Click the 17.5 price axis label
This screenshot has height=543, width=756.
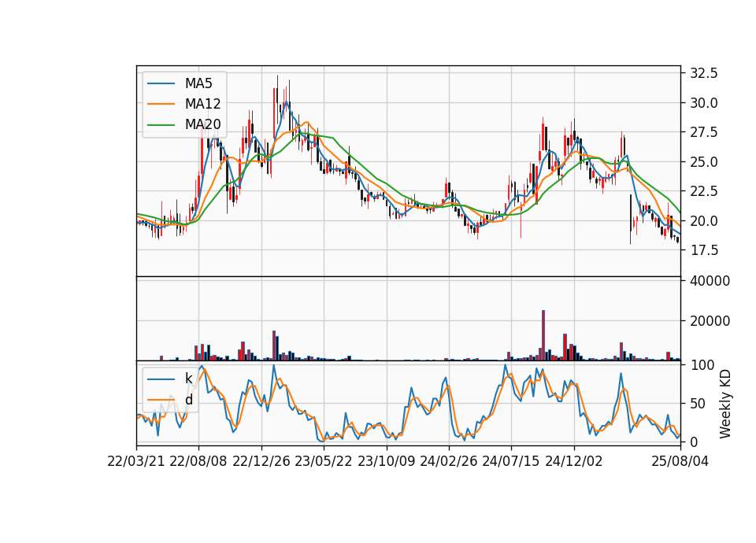pyautogui.click(x=704, y=250)
